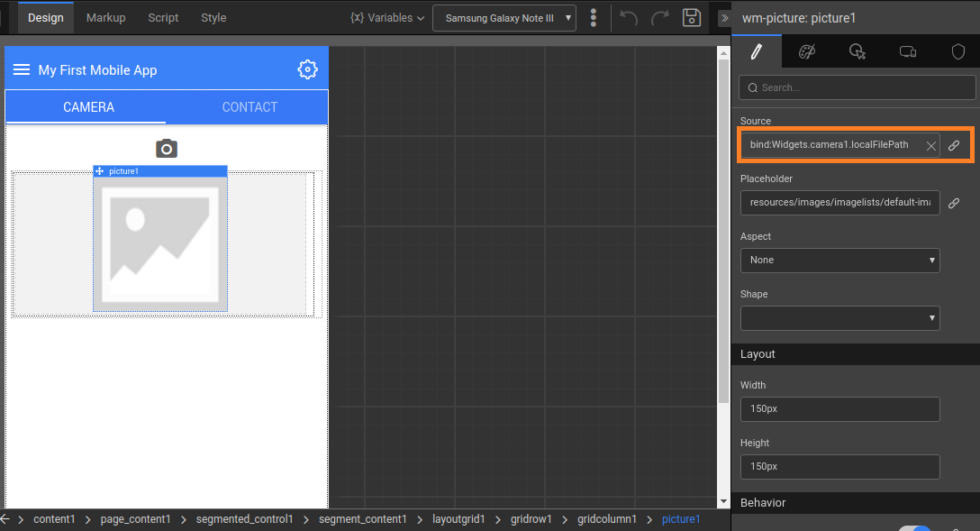Select gridcolumn1 in the breadcrumb
This screenshot has width=980, height=531.
(x=607, y=519)
